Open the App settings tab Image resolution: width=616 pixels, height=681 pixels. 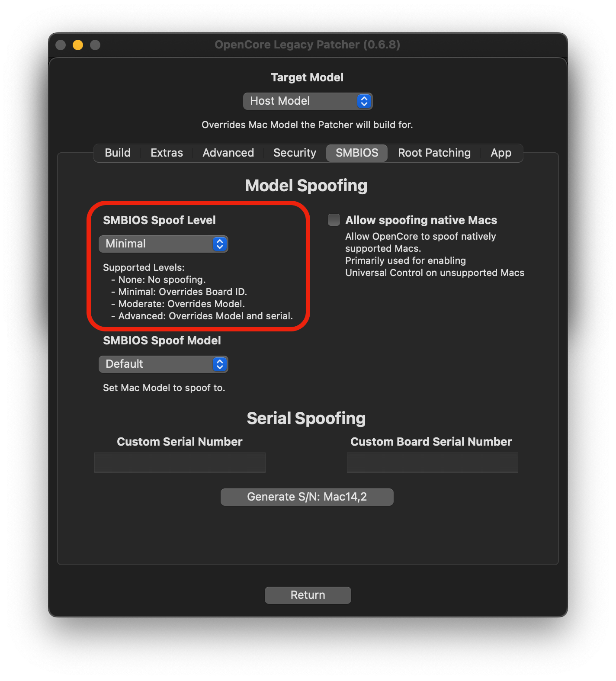[500, 153]
